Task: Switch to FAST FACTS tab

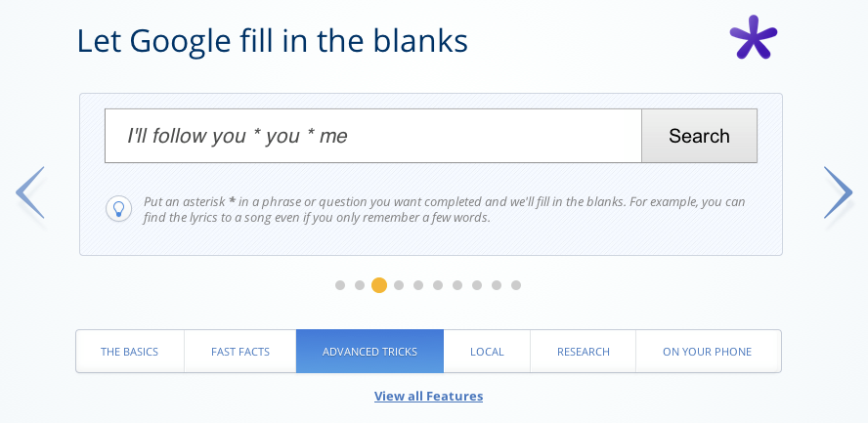Action: (240, 351)
